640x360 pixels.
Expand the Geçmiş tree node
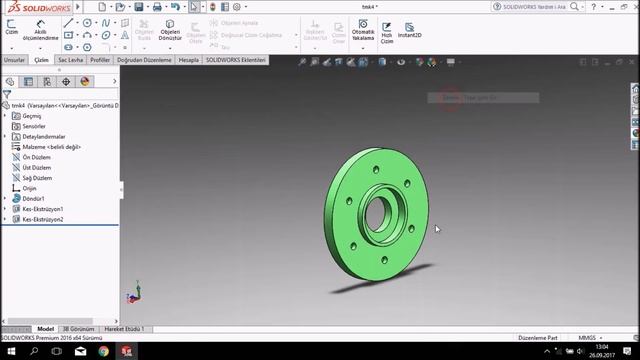(x=5, y=116)
